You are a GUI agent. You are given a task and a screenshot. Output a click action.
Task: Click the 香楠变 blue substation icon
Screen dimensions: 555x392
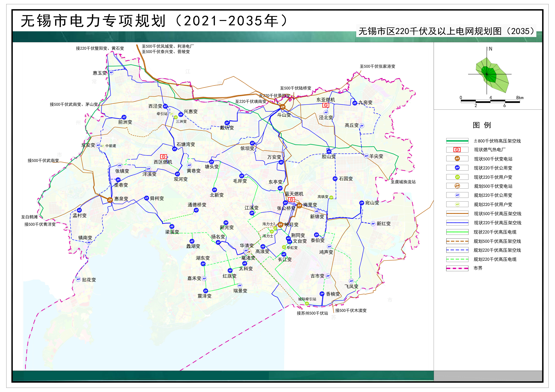tap(322, 294)
